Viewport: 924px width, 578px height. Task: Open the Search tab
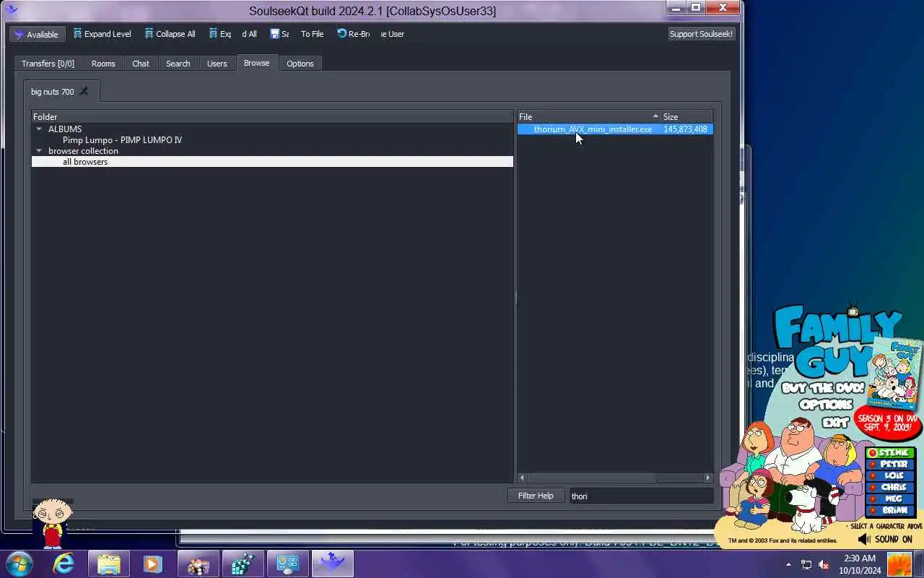click(x=178, y=64)
